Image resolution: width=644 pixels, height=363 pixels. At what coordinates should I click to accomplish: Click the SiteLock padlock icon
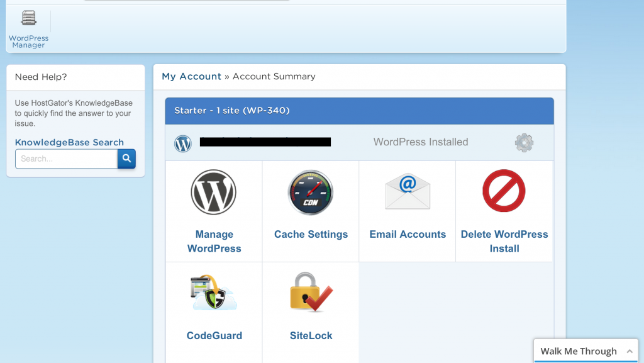click(311, 291)
